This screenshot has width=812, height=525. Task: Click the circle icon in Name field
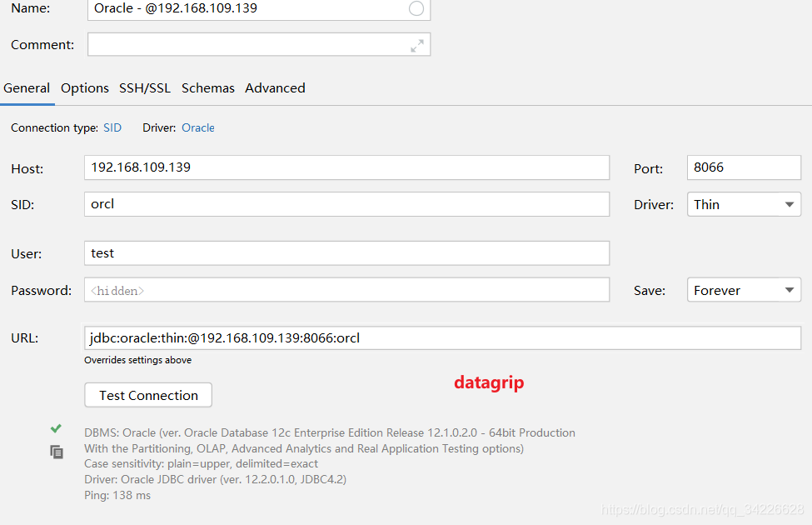click(416, 9)
